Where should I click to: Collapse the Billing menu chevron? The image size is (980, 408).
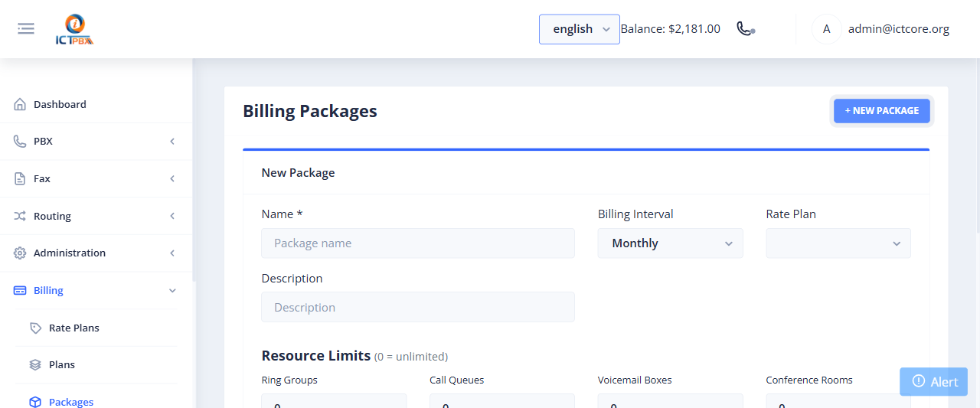click(x=172, y=290)
